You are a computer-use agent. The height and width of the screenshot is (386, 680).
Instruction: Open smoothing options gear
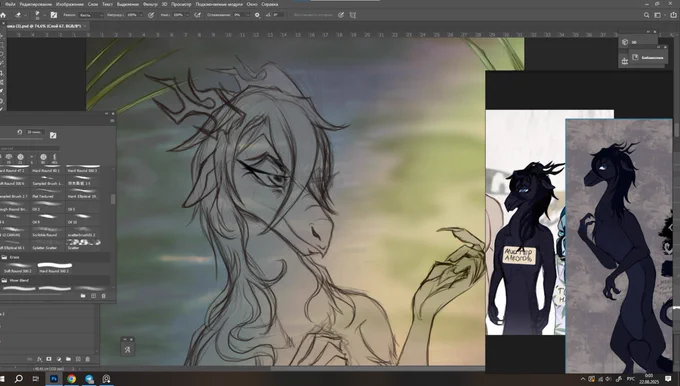pos(257,15)
